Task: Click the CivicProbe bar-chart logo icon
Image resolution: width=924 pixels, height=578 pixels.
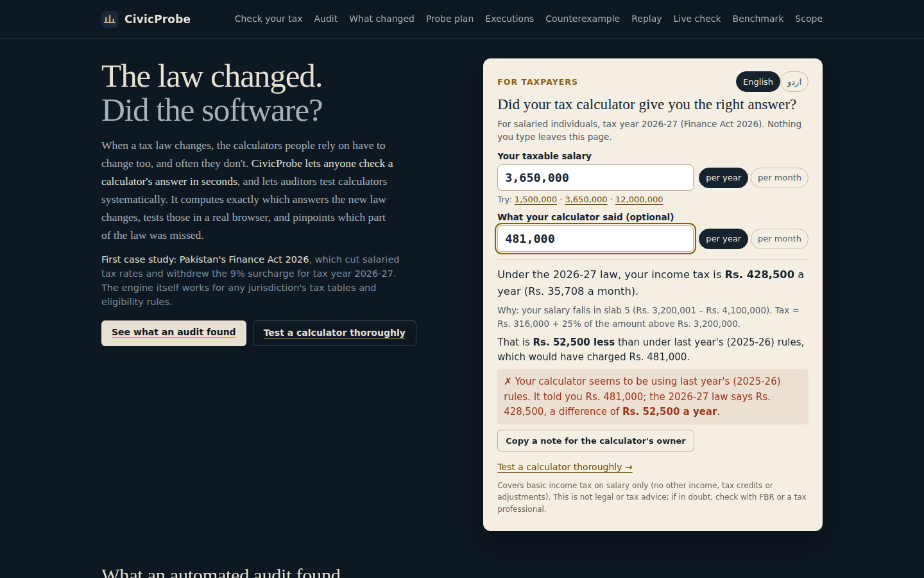Action: (110, 19)
